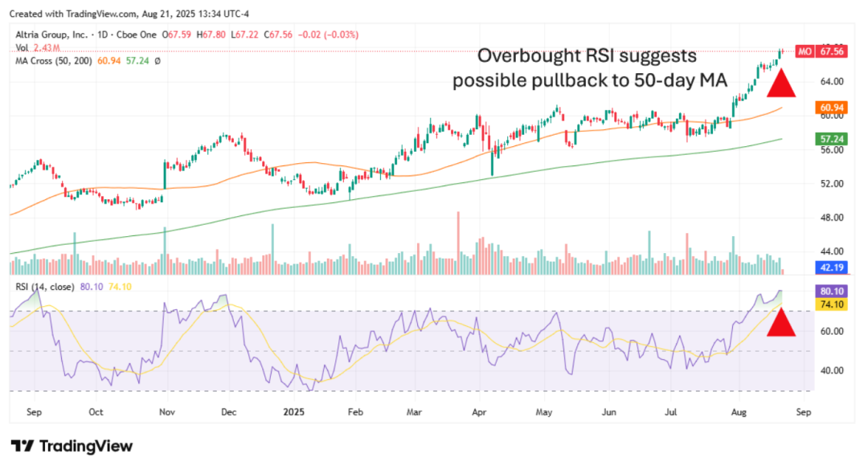The height and width of the screenshot is (461, 868).
Task: Click the Sep date label after Aug
Action: [x=804, y=412]
